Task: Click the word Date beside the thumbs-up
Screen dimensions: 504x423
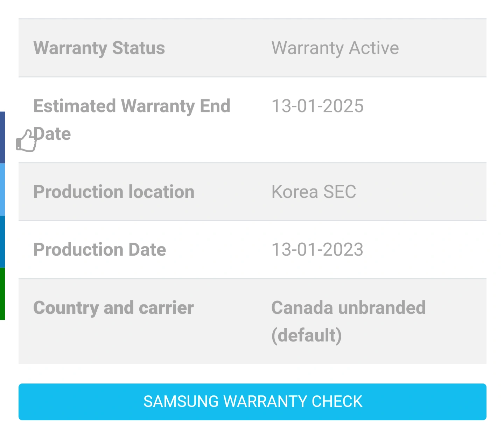Action: point(53,134)
